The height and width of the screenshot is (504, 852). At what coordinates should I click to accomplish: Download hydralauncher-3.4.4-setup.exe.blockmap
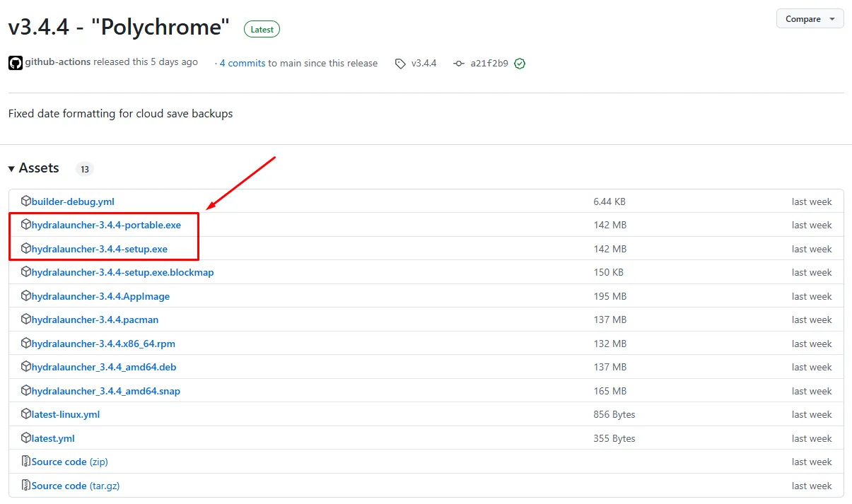tap(122, 272)
